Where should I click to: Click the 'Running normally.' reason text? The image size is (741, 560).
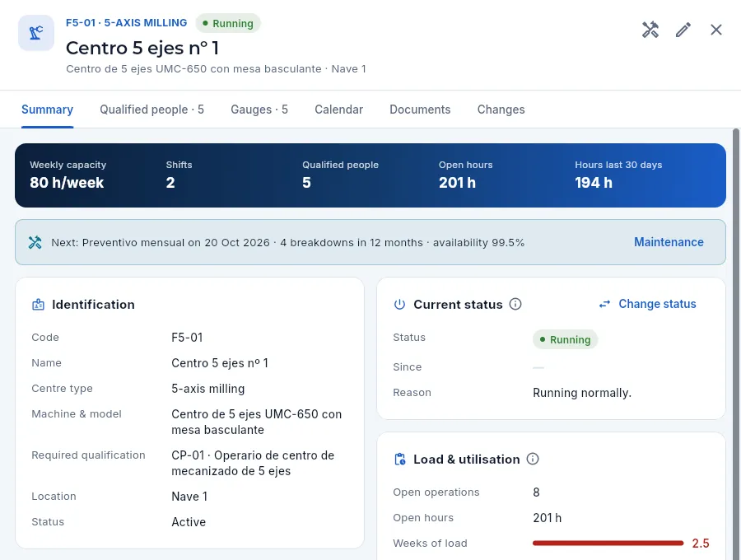(x=582, y=393)
